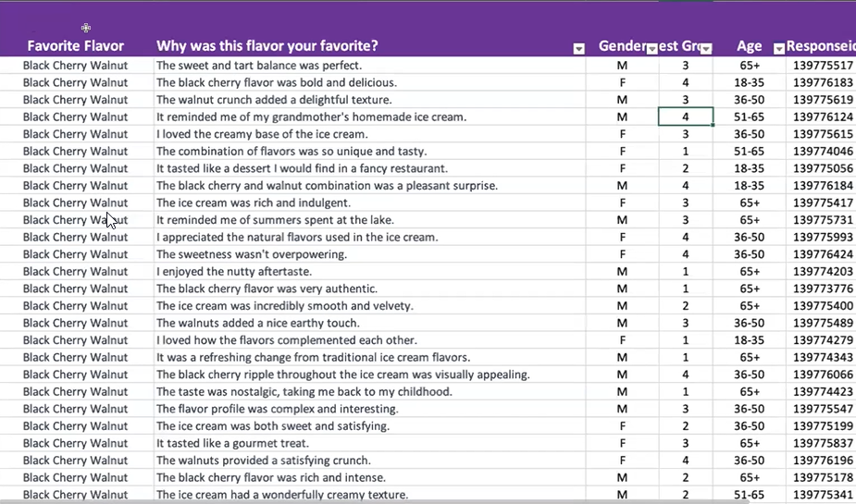Select Age cell in the 139775517 row
This screenshot has width=856, height=504.
750,66
